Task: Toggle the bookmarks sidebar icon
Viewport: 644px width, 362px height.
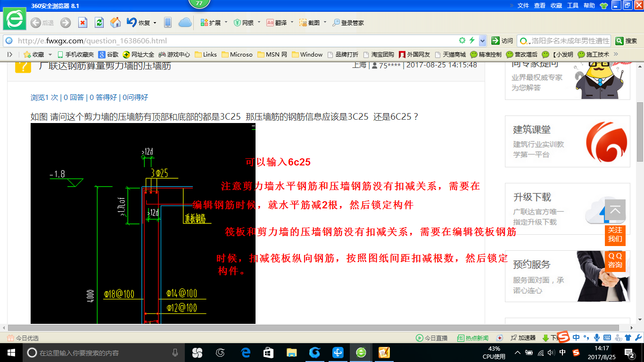Action: click(10, 55)
